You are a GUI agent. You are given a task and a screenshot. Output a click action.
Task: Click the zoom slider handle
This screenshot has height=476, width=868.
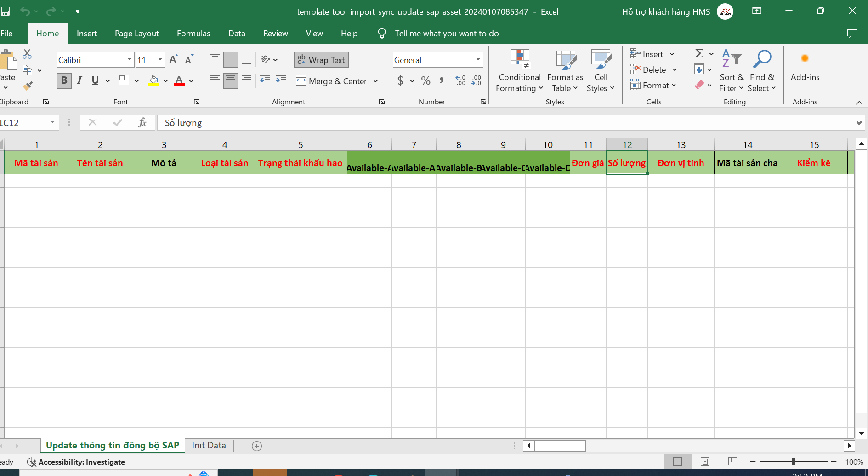click(x=793, y=461)
